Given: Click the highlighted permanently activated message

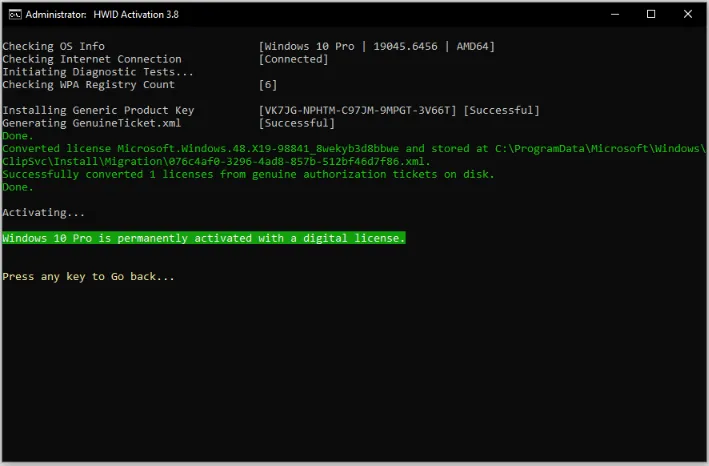Looking at the screenshot, I should 204,238.
